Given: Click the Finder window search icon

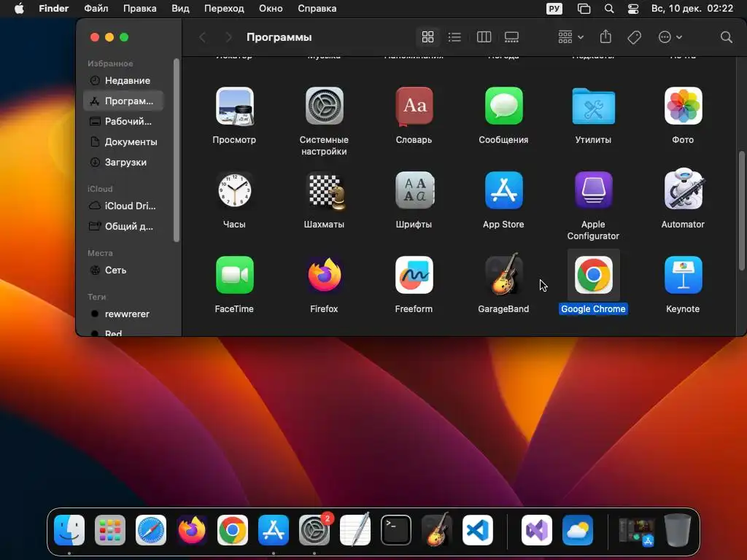Looking at the screenshot, I should [726, 37].
